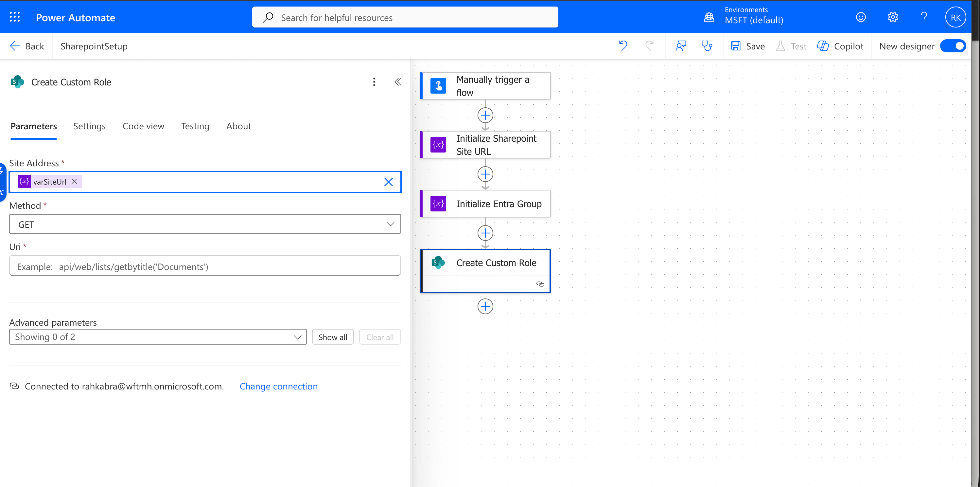Toggle the New designer switch
This screenshot has height=487, width=980.
click(x=952, y=46)
